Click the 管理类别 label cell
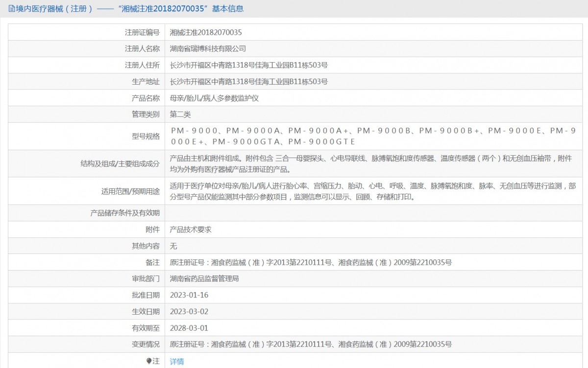588x368 pixels. coord(87,115)
